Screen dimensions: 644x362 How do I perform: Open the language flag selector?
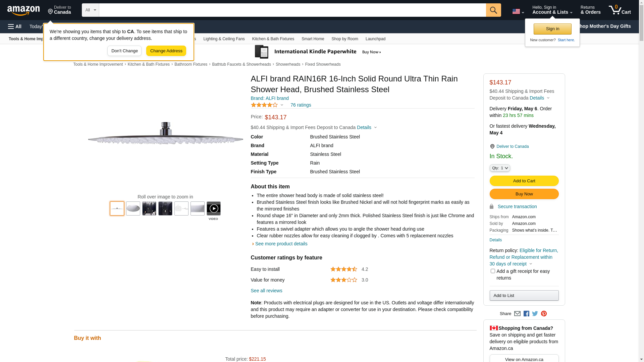click(518, 12)
